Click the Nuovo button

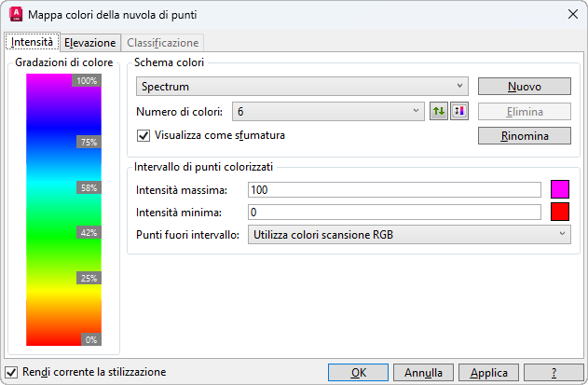[524, 87]
